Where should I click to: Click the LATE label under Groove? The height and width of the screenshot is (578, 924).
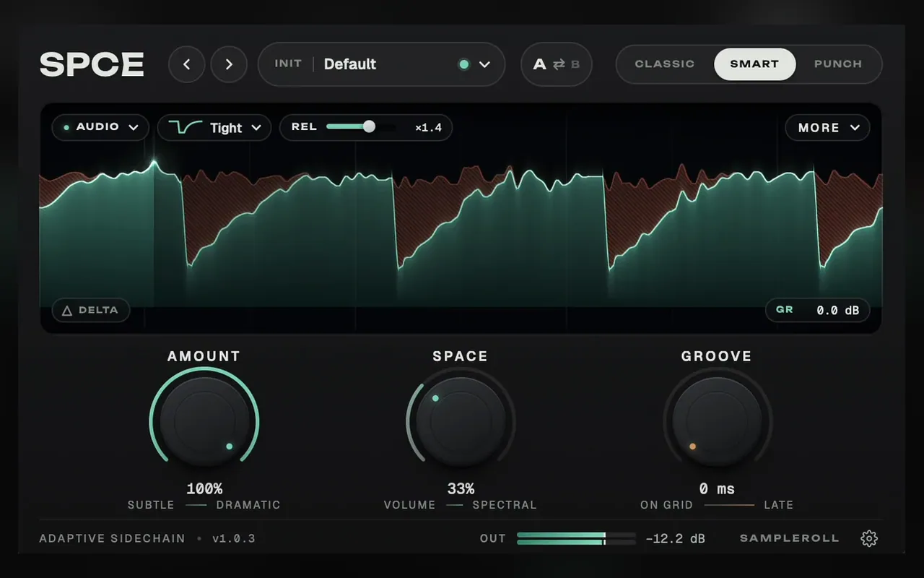click(x=778, y=505)
